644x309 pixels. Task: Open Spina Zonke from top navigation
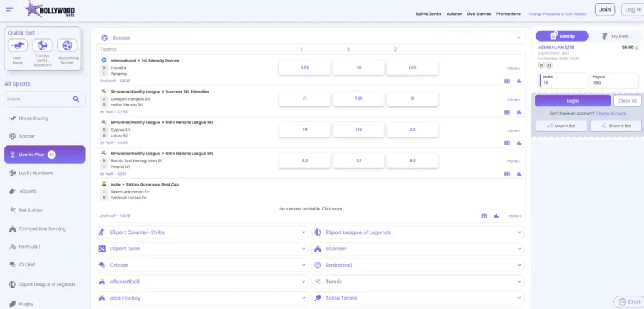click(428, 14)
